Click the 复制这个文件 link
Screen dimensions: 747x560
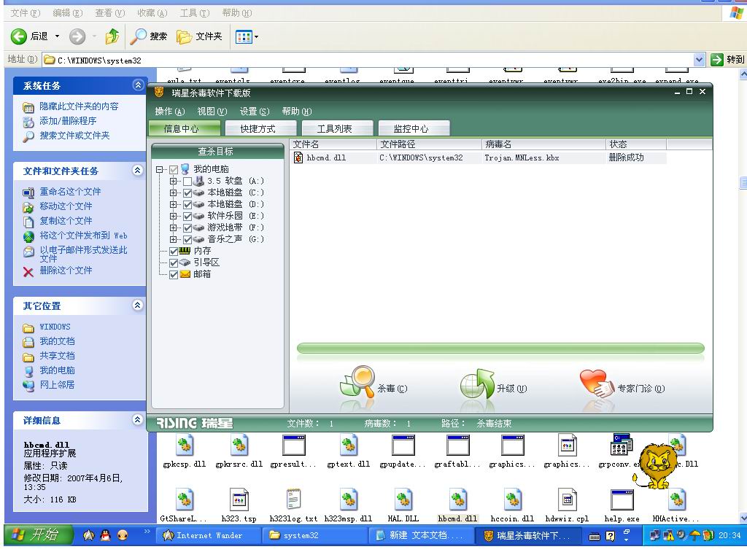[66, 221]
